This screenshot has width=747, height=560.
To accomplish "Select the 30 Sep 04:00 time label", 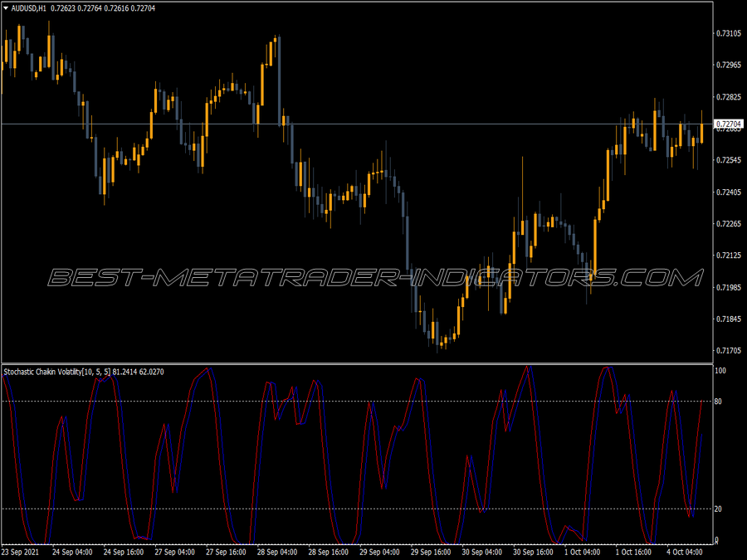I will click(481, 552).
